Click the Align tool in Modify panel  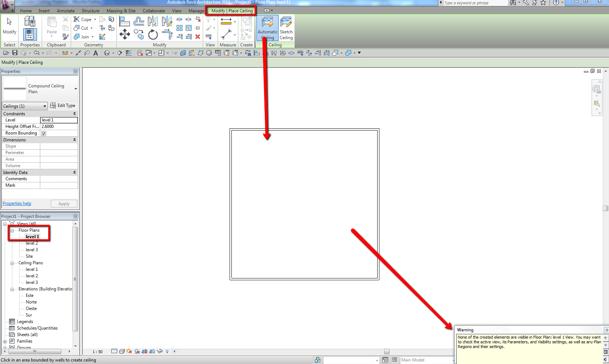[x=125, y=21]
